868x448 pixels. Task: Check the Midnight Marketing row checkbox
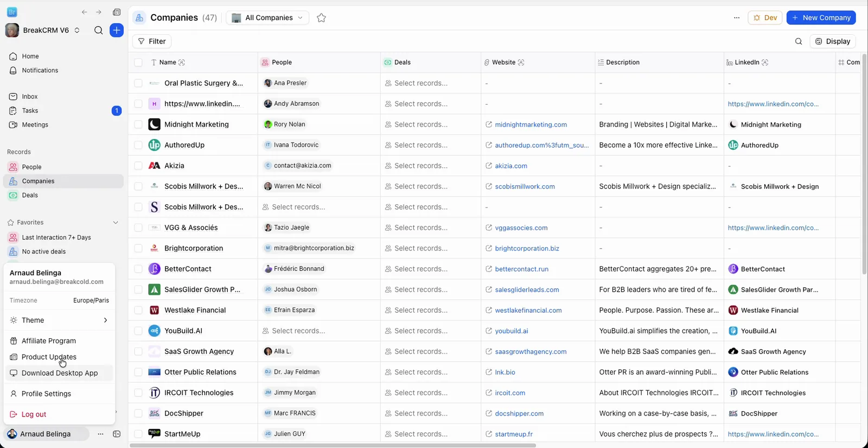(138, 124)
